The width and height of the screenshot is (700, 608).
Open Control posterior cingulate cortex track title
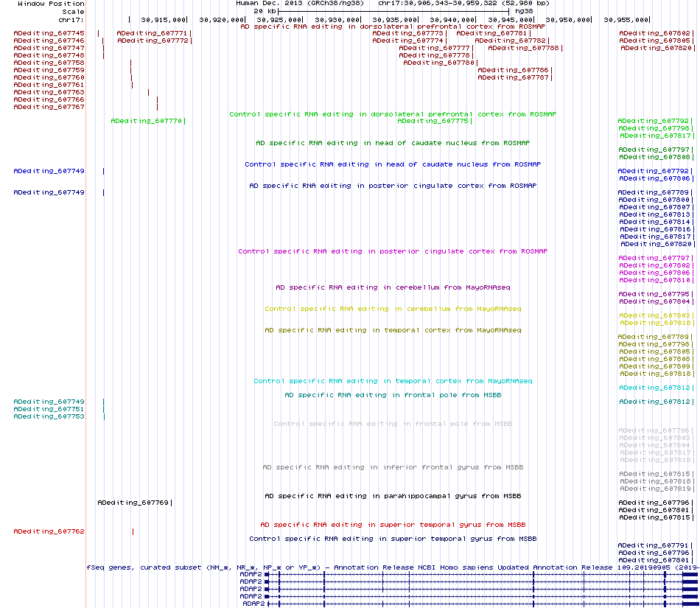click(393, 251)
